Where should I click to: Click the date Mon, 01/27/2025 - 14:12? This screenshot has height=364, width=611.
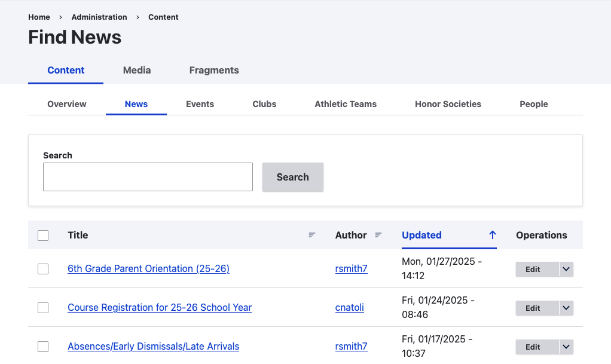442,268
